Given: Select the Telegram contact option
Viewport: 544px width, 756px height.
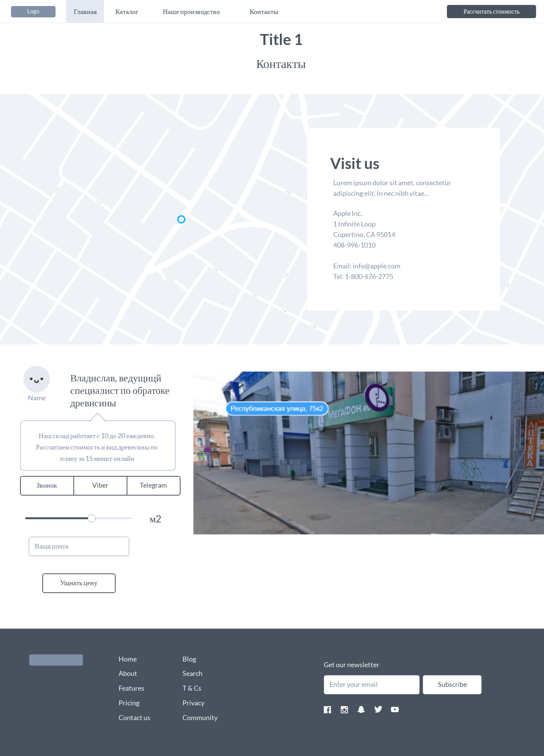Looking at the screenshot, I should coord(153,485).
